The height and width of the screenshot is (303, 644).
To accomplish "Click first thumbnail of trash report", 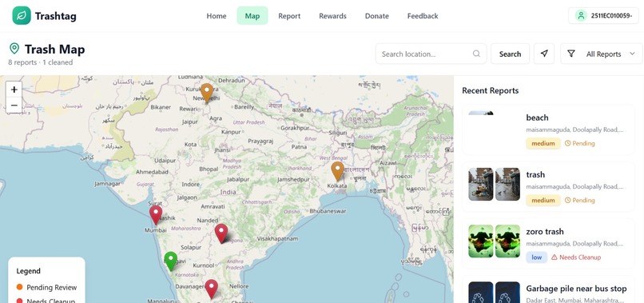I will click(480, 184).
